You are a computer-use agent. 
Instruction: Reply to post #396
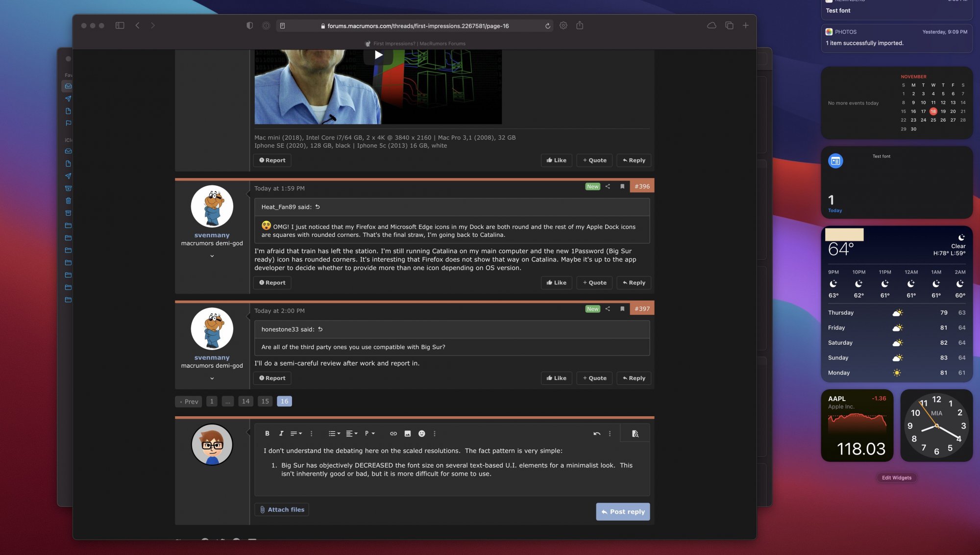pos(634,283)
